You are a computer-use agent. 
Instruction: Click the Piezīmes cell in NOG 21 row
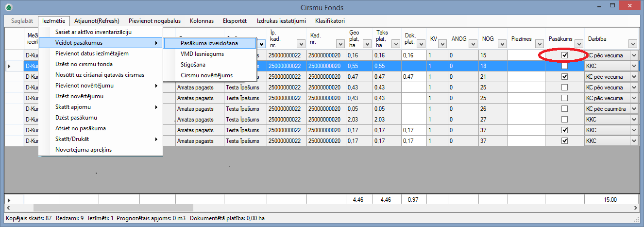tap(526, 77)
